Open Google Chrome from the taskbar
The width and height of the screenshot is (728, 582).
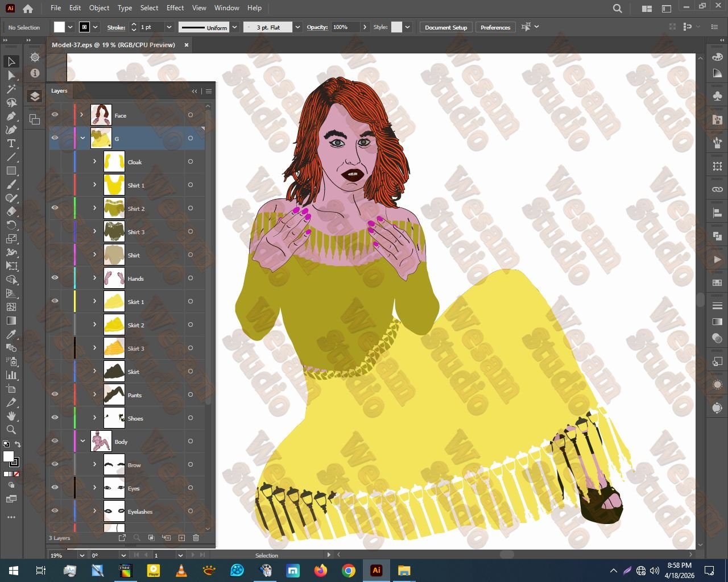point(349,571)
